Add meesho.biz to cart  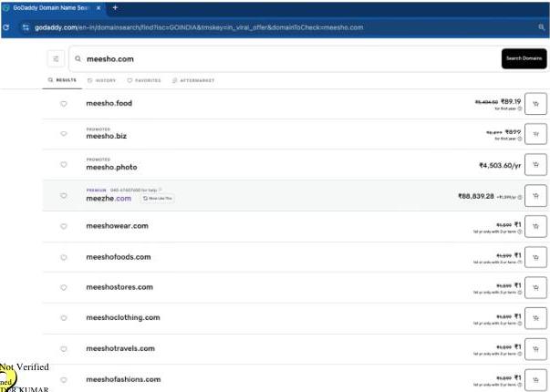[x=535, y=134]
